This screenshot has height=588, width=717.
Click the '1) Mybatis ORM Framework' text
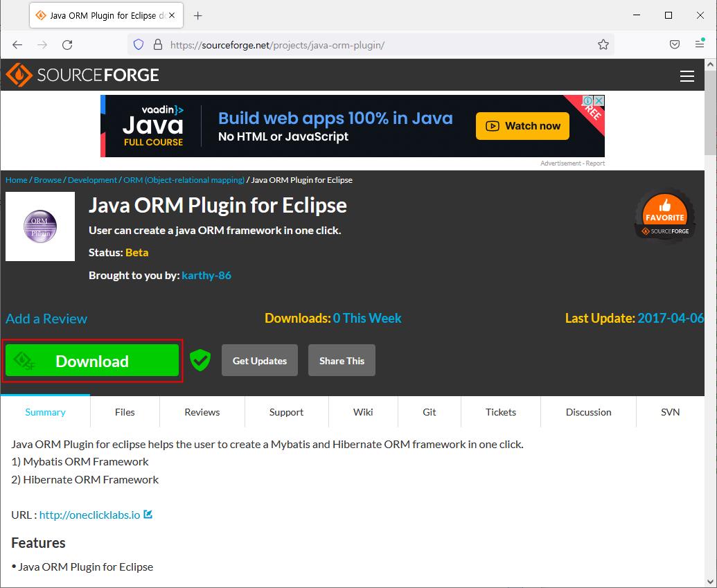pos(80,462)
